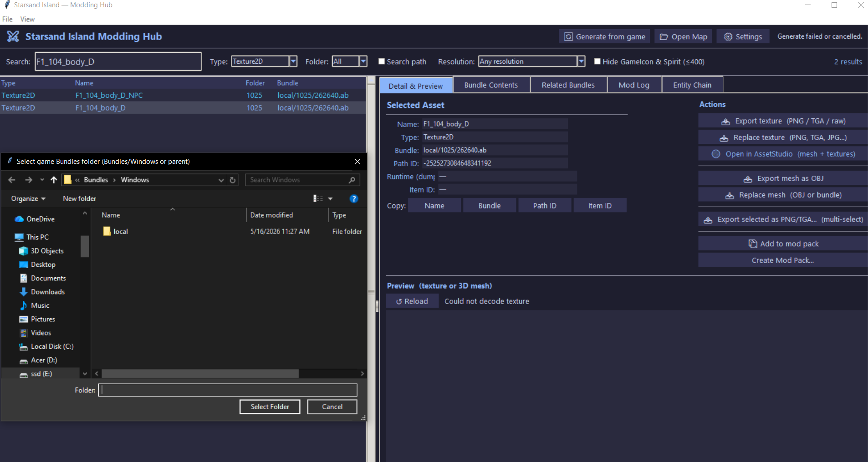This screenshot has width=868, height=462.
Task: Copy the Bundle value with Copy button
Action: 490,206
